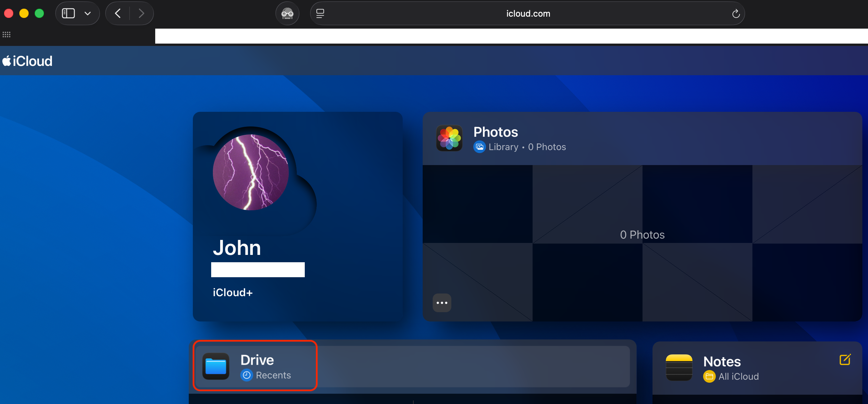Open the Photos app icon
This screenshot has width=868, height=404.
(449, 138)
